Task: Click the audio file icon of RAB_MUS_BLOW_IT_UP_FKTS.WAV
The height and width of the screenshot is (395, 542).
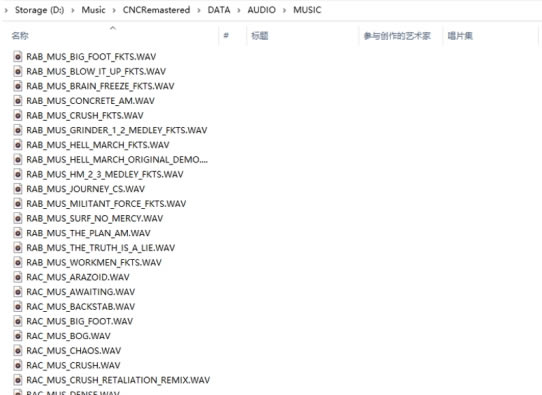Action: 18,71
